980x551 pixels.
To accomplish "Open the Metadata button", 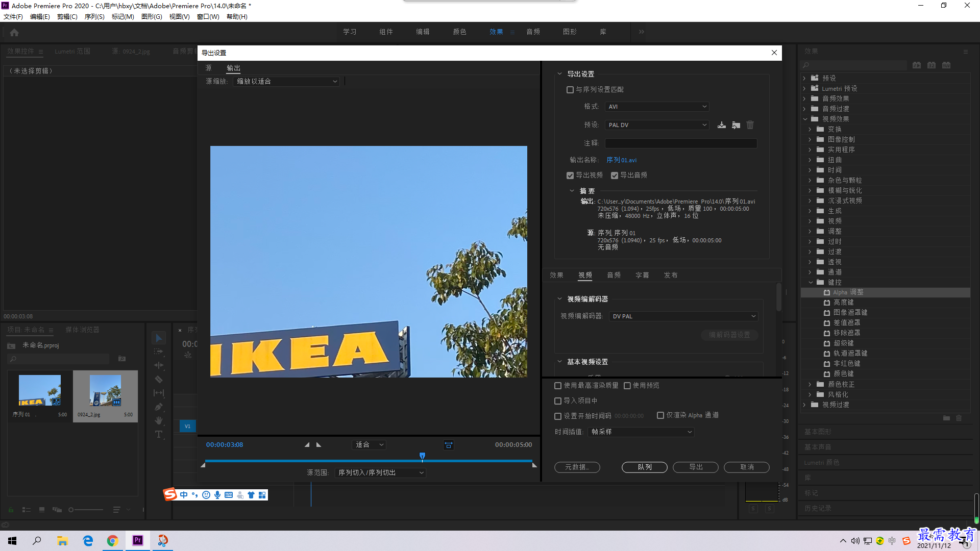I will [577, 467].
